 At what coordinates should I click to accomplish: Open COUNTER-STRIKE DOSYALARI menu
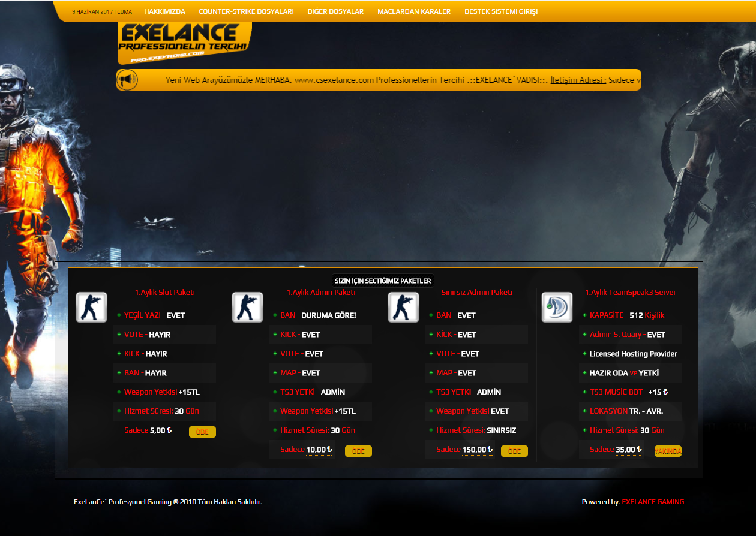point(246,11)
